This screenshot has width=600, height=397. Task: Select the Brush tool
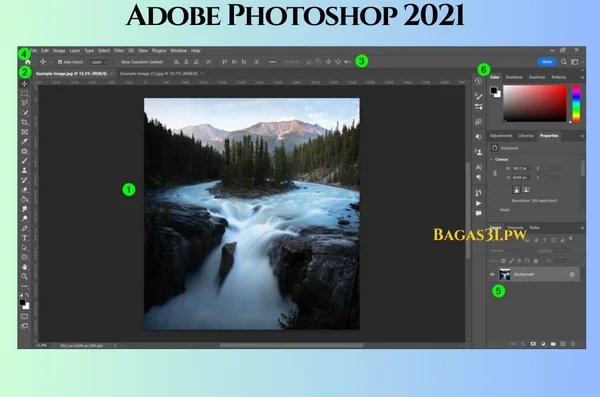tap(24, 161)
